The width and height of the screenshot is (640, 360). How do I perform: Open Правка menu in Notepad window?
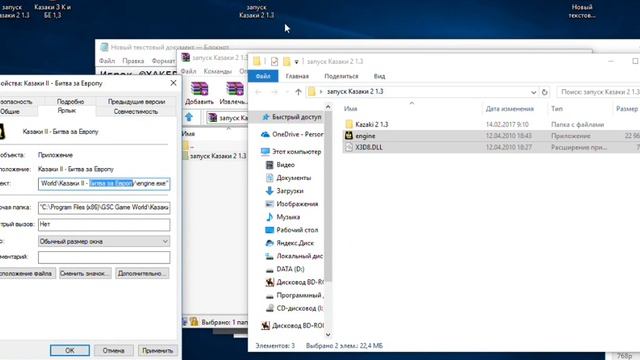(133, 61)
